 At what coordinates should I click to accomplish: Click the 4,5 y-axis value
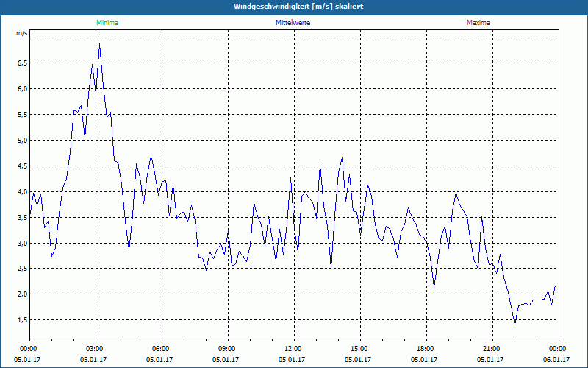click(23, 166)
